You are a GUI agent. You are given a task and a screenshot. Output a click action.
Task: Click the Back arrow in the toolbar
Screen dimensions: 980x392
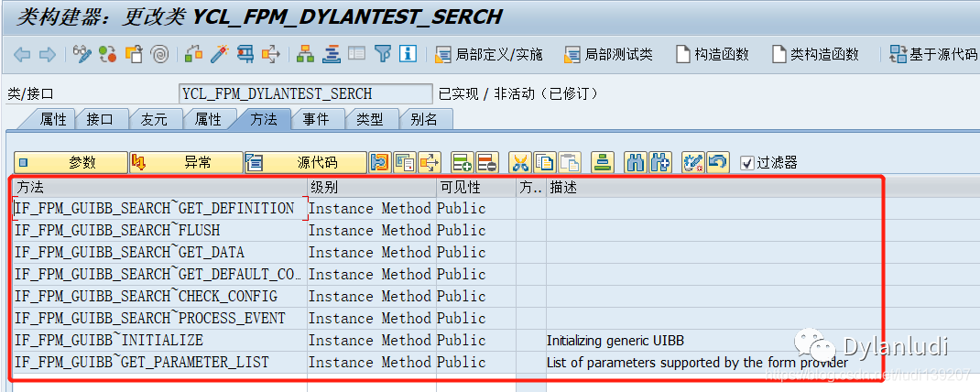coord(22,54)
